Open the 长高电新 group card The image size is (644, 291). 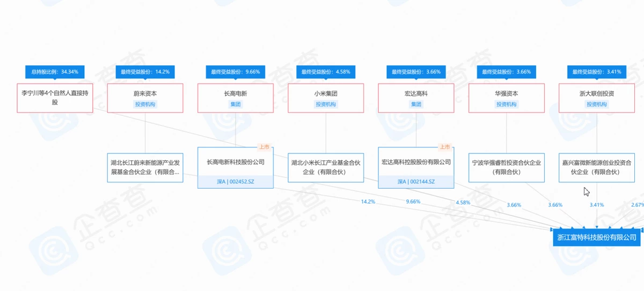pyautogui.click(x=236, y=98)
